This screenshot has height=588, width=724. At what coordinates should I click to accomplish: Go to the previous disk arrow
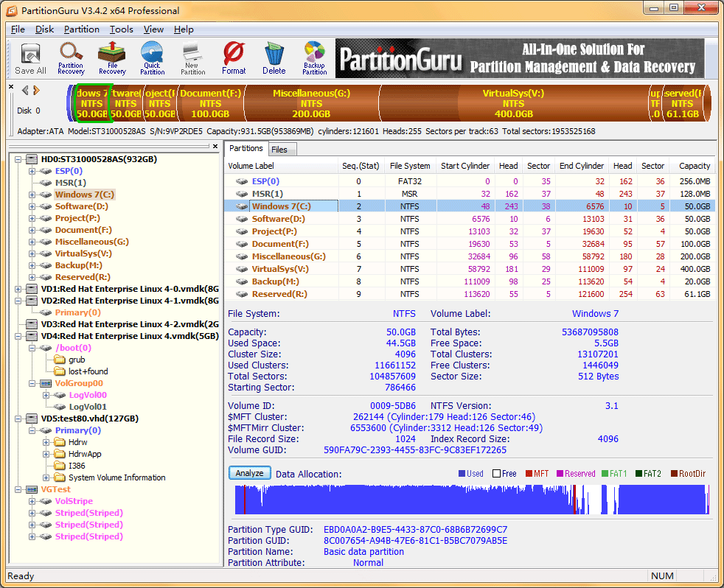click(25, 91)
